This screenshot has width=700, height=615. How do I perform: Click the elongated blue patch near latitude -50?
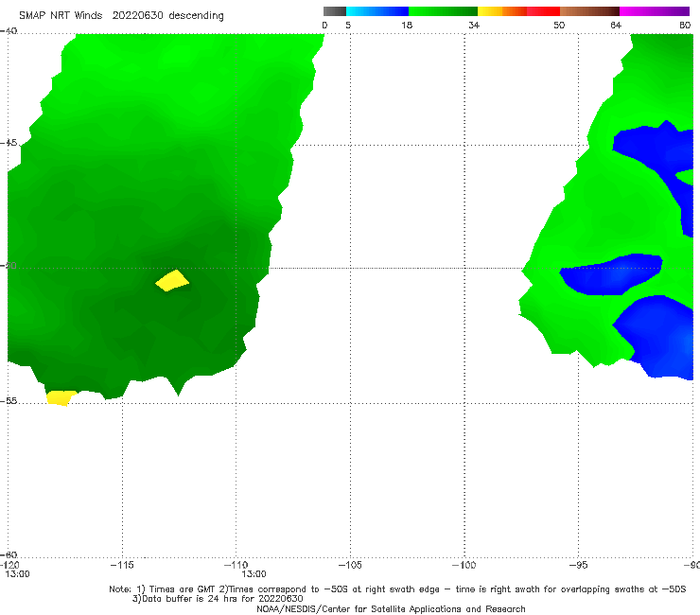point(611,274)
